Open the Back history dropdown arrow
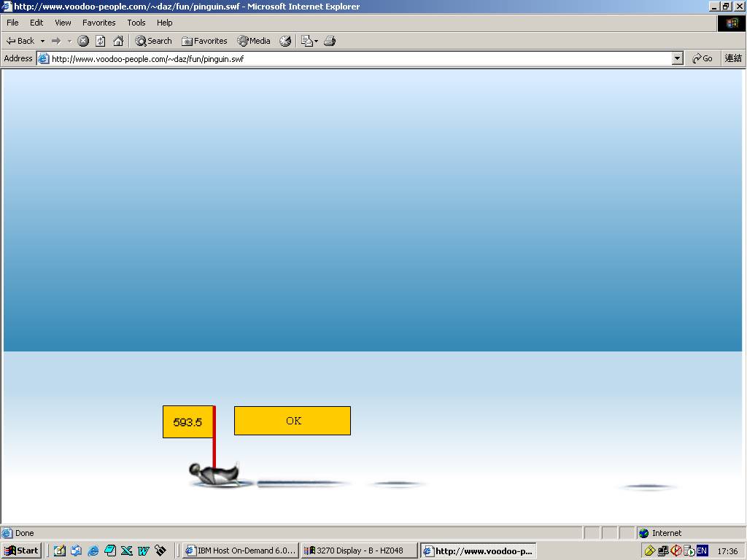Image resolution: width=747 pixels, height=560 pixels. point(42,41)
